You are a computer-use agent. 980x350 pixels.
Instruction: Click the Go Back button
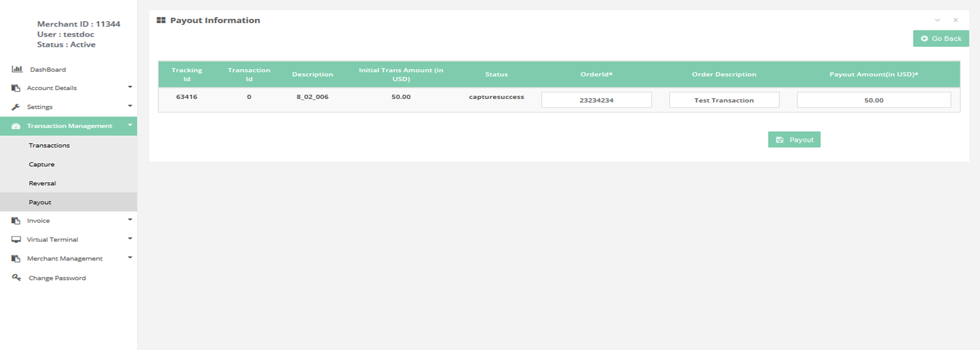[x=941, y=39]
